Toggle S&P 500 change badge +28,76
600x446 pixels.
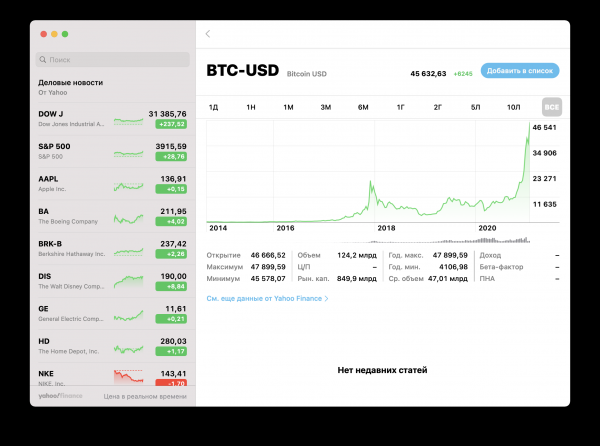171,156
